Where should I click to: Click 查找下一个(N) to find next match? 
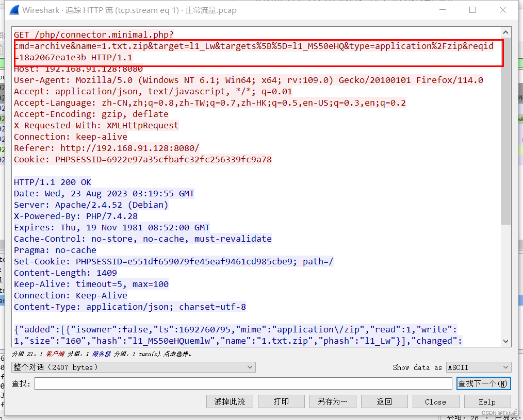click(483, 383)
